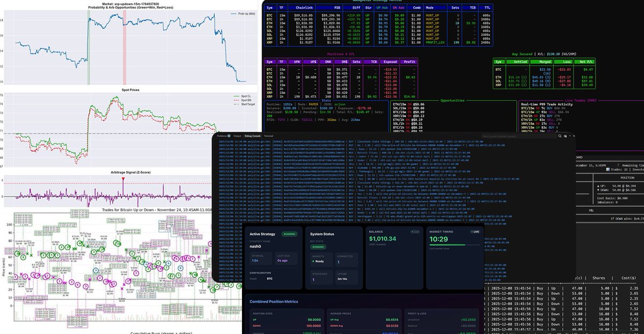This screenshot has height=334, width=644.
Task: Click the 'Real-time P99 Trade Activity' heading
Action: click(547, 104)
